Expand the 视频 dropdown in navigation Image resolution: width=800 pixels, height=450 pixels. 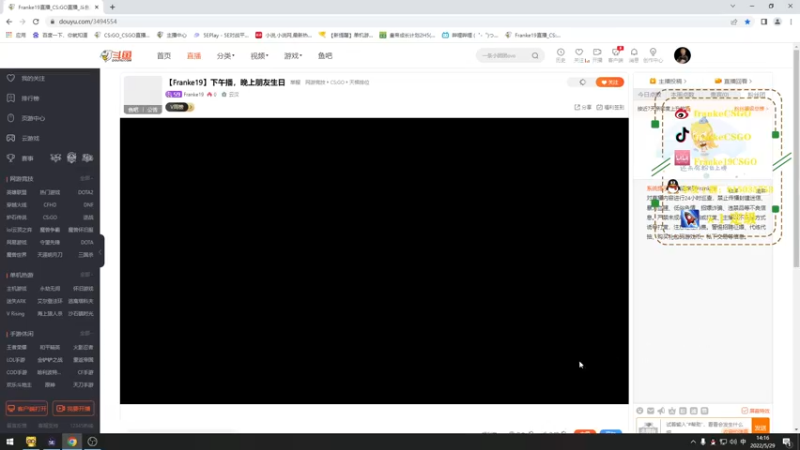point(259,56)
